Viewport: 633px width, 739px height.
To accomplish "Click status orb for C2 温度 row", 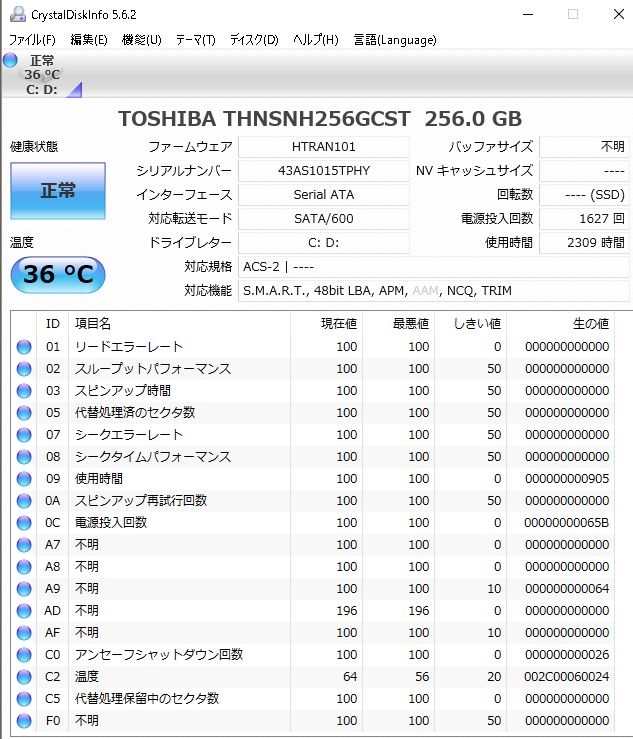I will point(24,677).
